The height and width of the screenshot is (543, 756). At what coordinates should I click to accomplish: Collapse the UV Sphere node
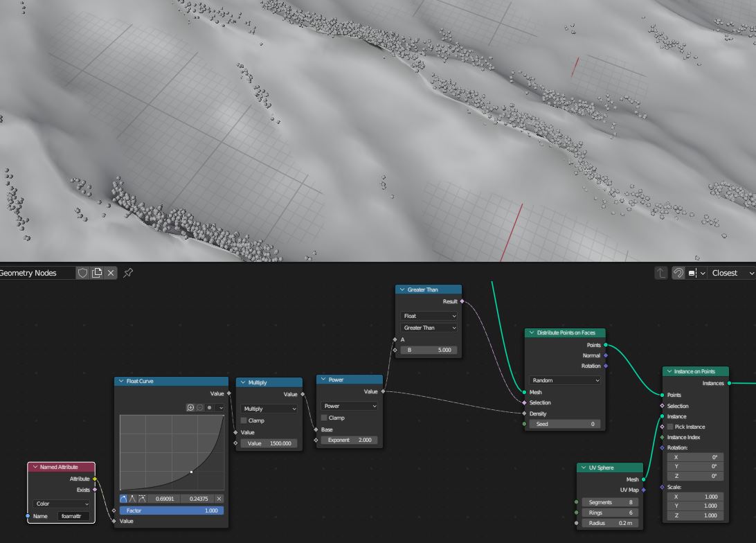(x=584, y=468)
